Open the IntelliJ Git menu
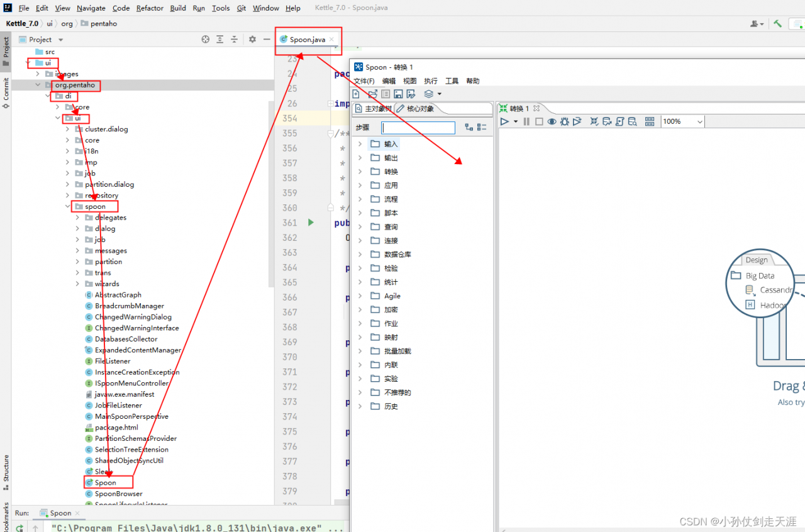 pos(241,8)
